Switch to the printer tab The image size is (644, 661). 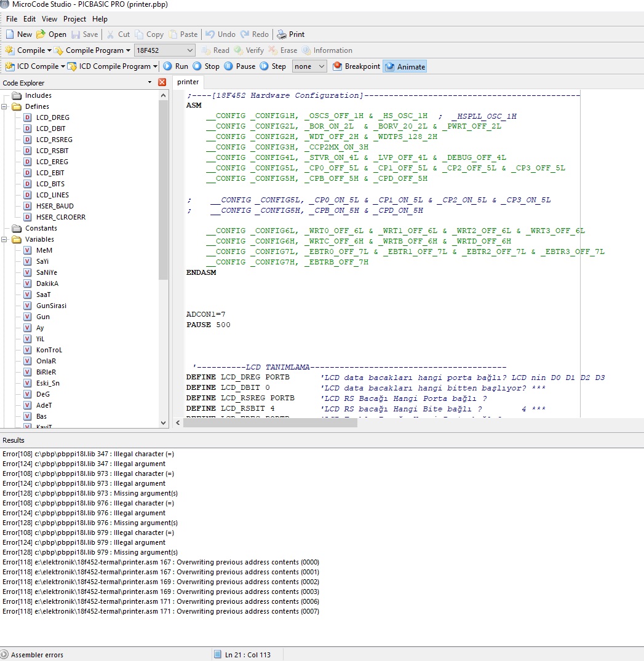coord(188,82)
